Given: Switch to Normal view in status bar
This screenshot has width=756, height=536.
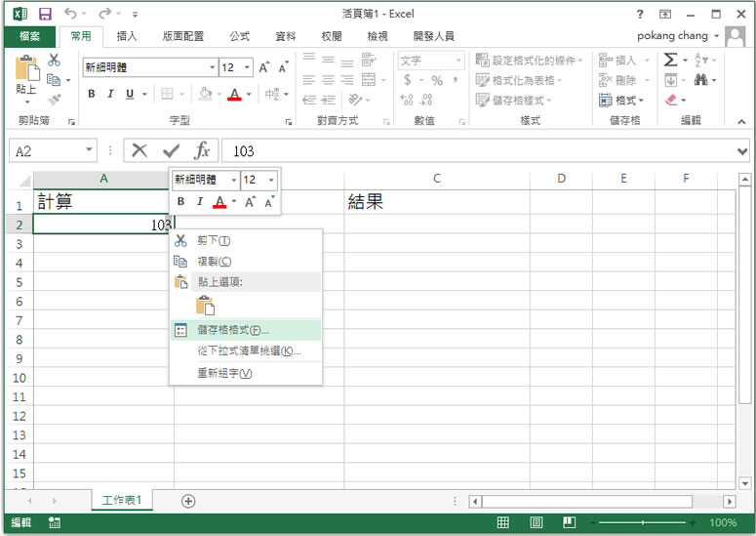Looking at the screenshot, I should [503, 522].
